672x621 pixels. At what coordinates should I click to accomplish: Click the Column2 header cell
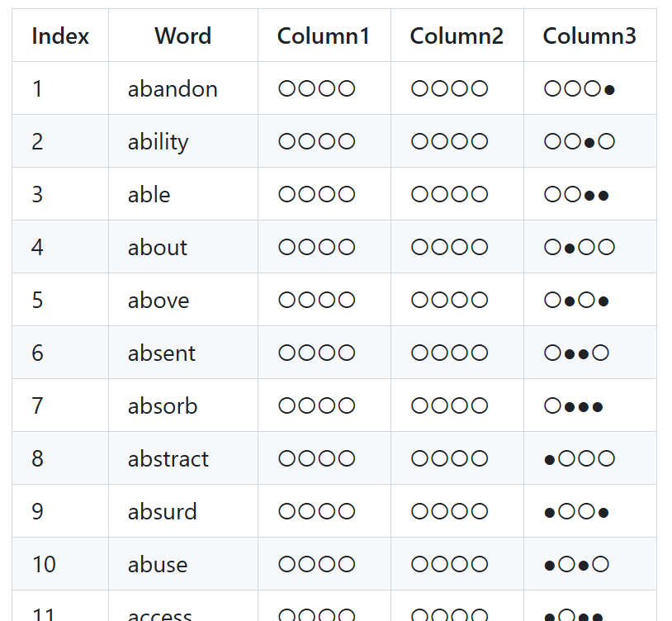(457, 36)
